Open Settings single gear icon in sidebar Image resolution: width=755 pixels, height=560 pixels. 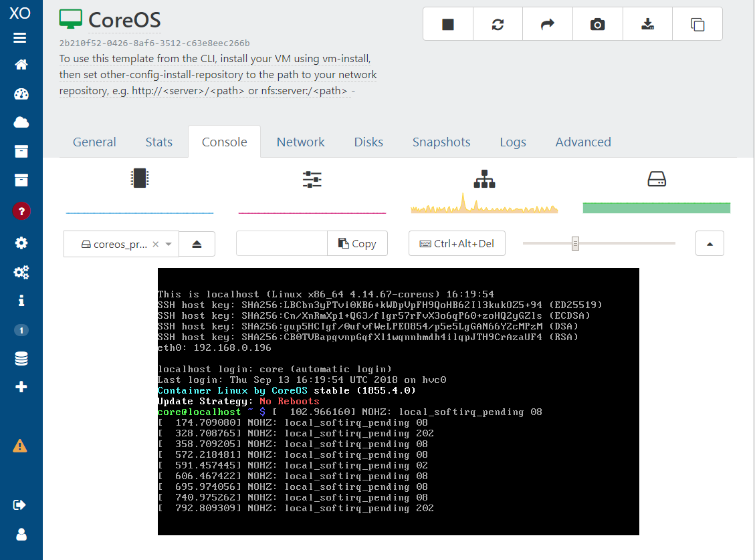tap(21, 243)
